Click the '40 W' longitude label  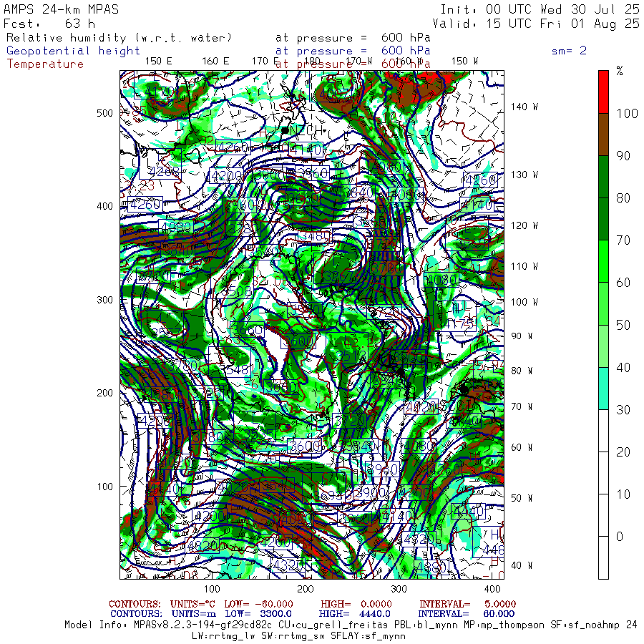522,565
